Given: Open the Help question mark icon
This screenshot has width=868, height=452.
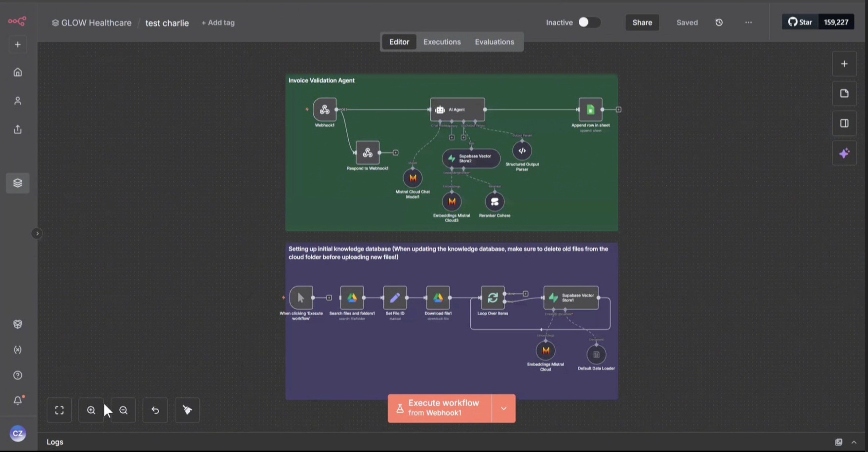Looking at the screenshot, I should tap(18, 375).
